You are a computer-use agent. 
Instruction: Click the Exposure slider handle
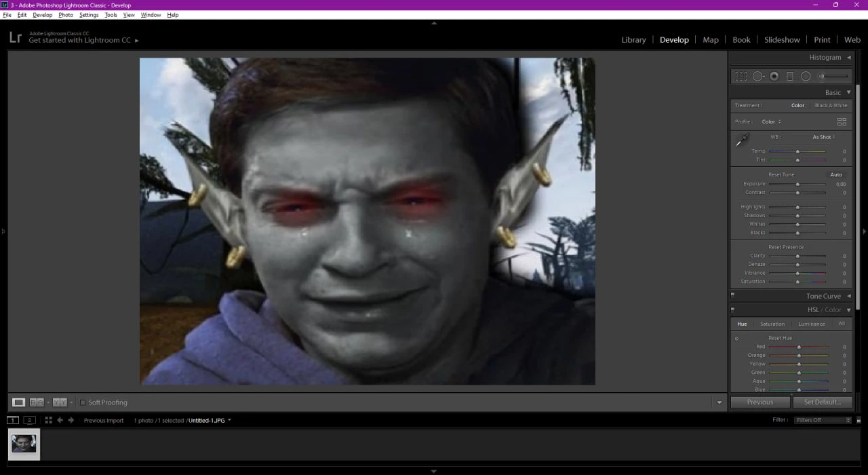(797, 184)
